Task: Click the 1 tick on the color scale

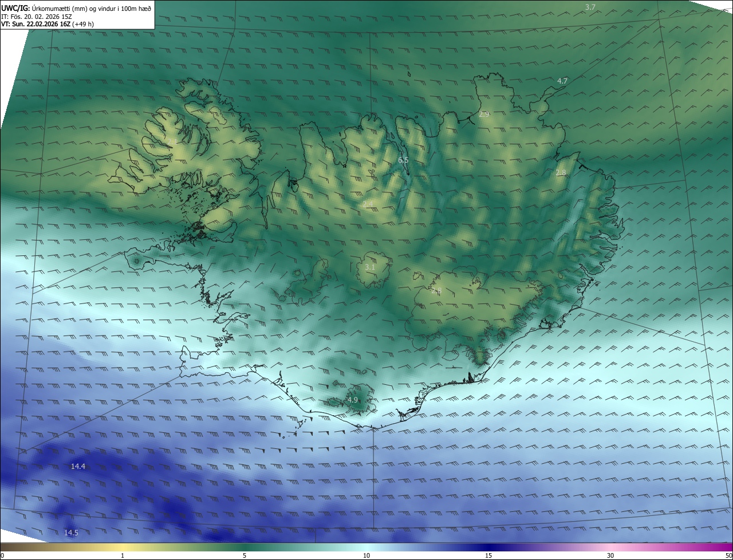Action: pos(123,555)
